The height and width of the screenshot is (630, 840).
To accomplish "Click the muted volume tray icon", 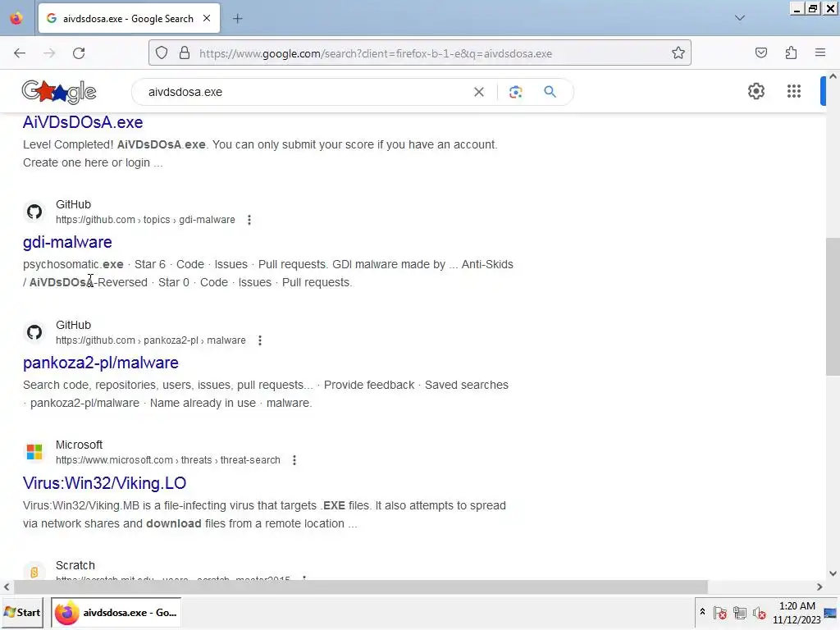I will 759,613.
